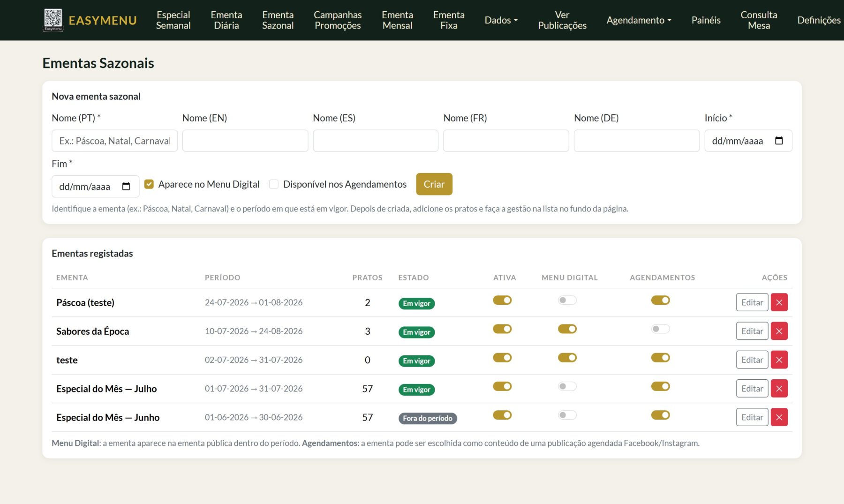The image size is (844, 504).
Task: Click period 01-06-2026 → 30-06-2026
Action: [254, 417]
